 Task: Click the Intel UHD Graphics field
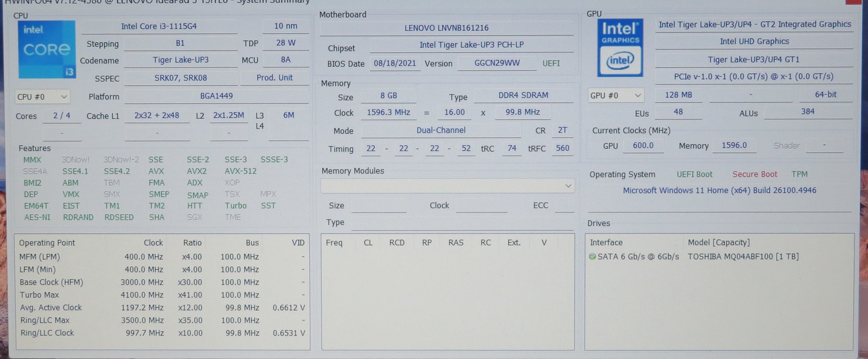tap(755, 42)
